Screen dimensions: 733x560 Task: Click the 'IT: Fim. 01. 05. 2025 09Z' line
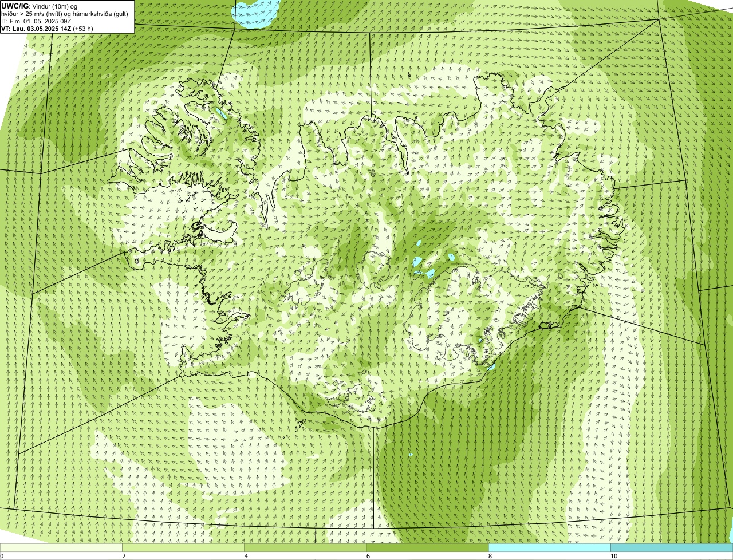point(36,21)
